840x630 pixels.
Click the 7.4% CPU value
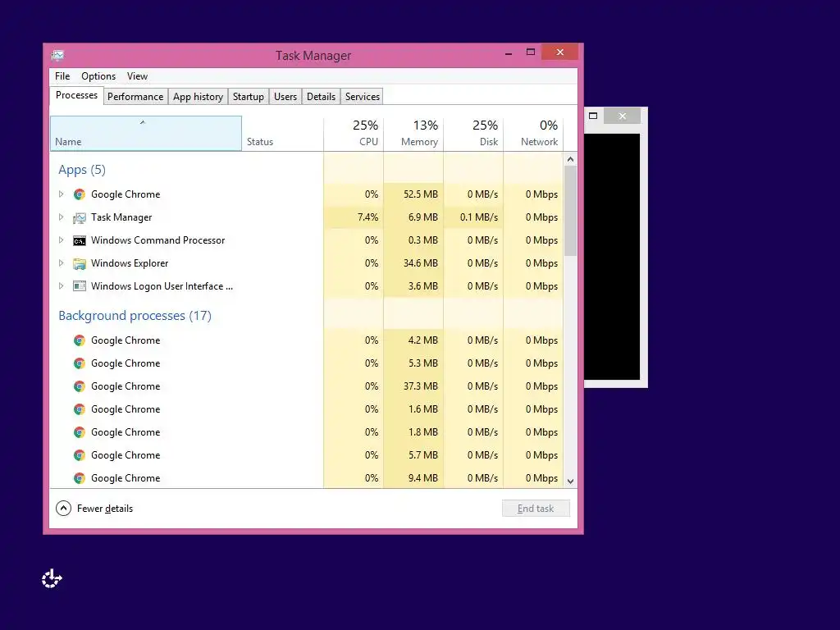click(367, 217)
